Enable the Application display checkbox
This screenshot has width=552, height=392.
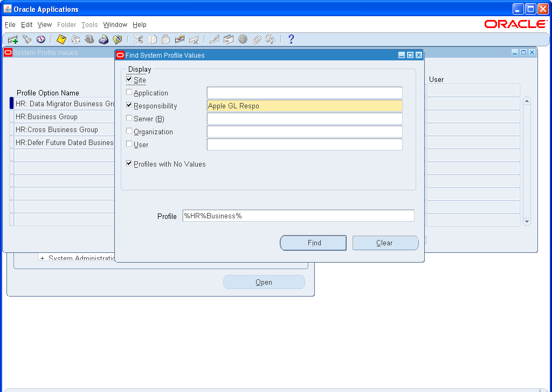coord(129,92)
